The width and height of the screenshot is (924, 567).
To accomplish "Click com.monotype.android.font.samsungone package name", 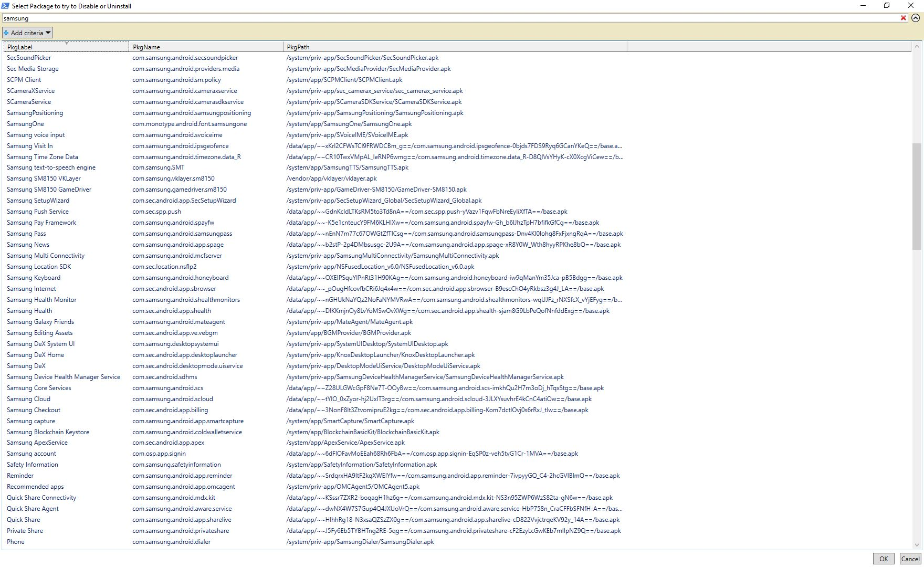I will click(x=190, y=124).
